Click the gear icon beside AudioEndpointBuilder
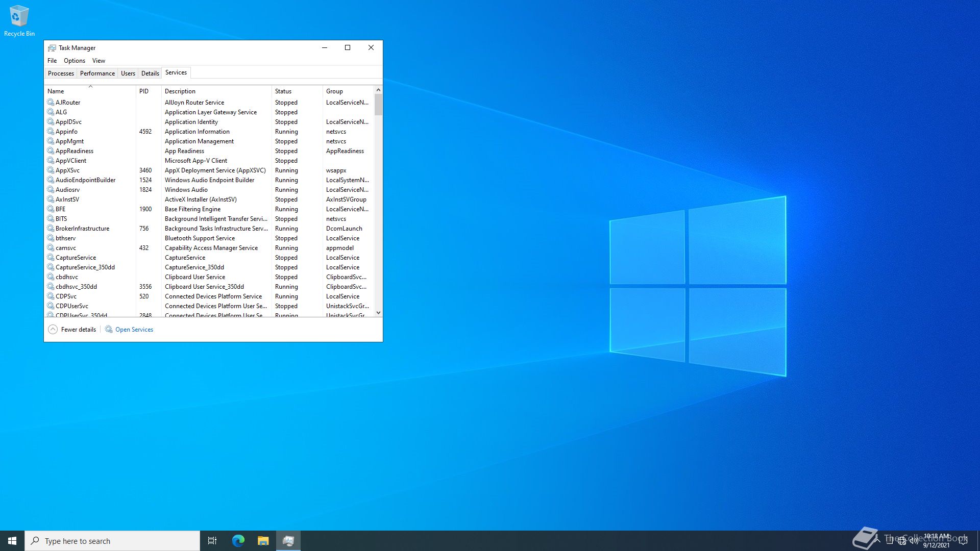This screenshot has width=980, height=551. 51,180
